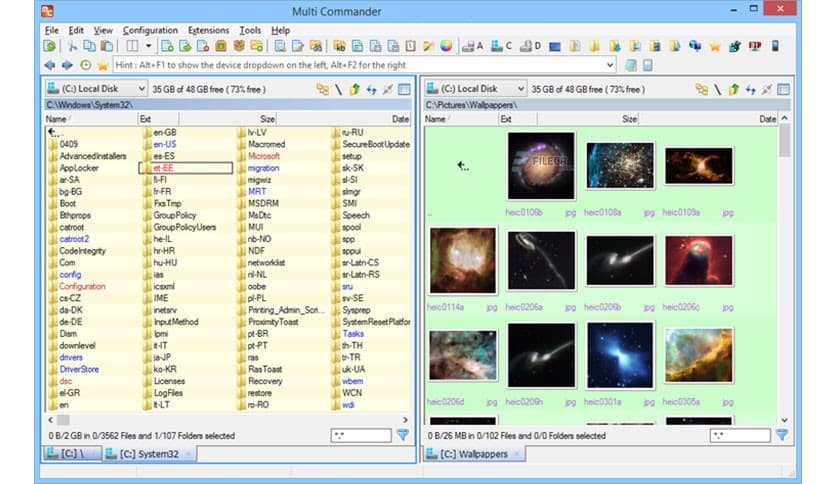Go to root using left panel backslash
836x484 pixels.
[x=339, y=89]
